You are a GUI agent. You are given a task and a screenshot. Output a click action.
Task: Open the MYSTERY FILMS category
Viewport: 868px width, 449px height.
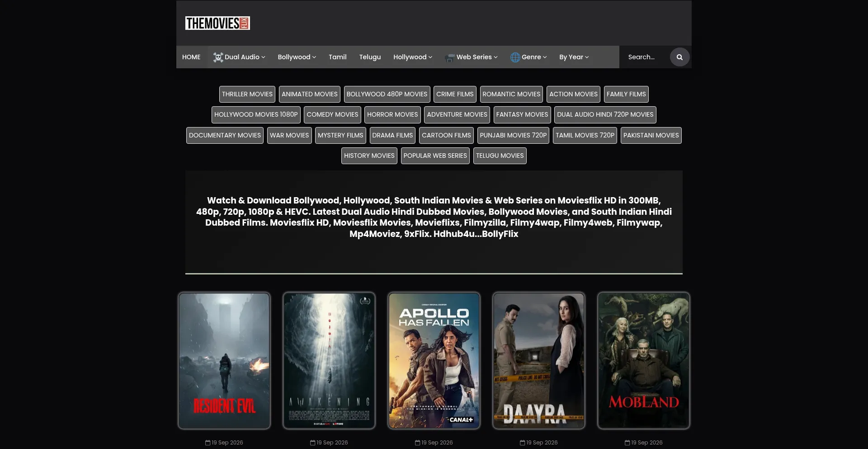pos(340,135)
